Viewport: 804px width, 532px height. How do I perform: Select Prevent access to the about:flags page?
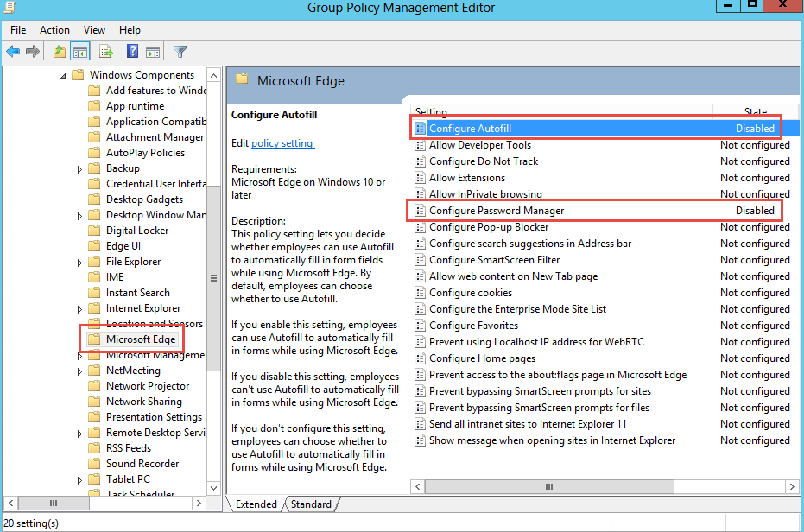tap(605, 375)
